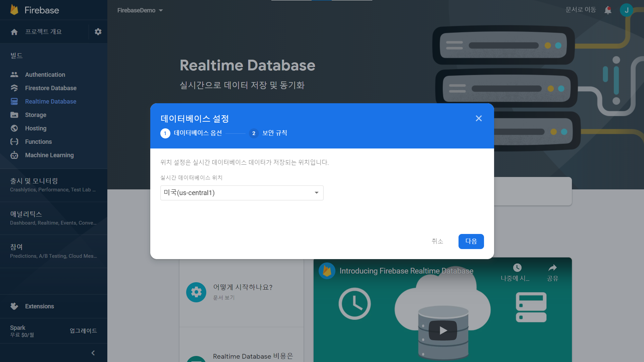
Task: Play the Introducing Firebase Realtime Database video
Action: pos(443,330)
